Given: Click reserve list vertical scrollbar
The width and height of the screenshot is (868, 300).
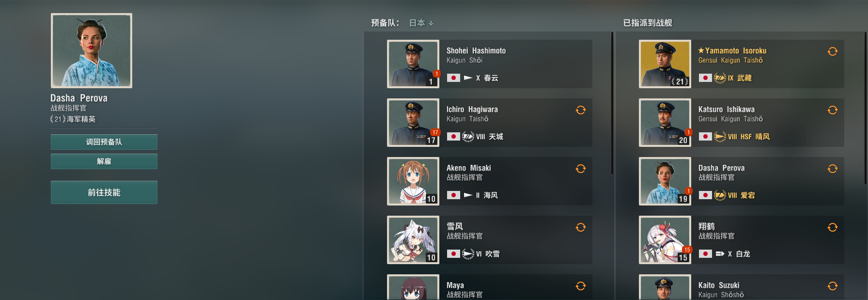Looking at the screenshot, I should [612, 103].
